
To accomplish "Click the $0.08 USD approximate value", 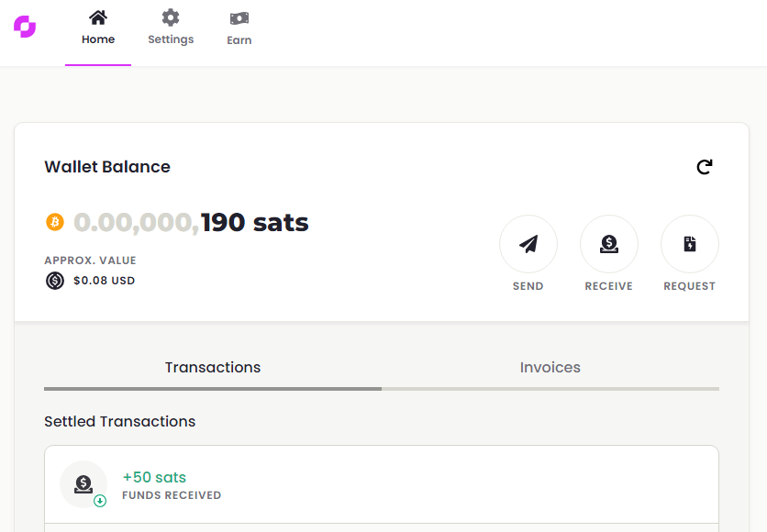I will 104,281.
